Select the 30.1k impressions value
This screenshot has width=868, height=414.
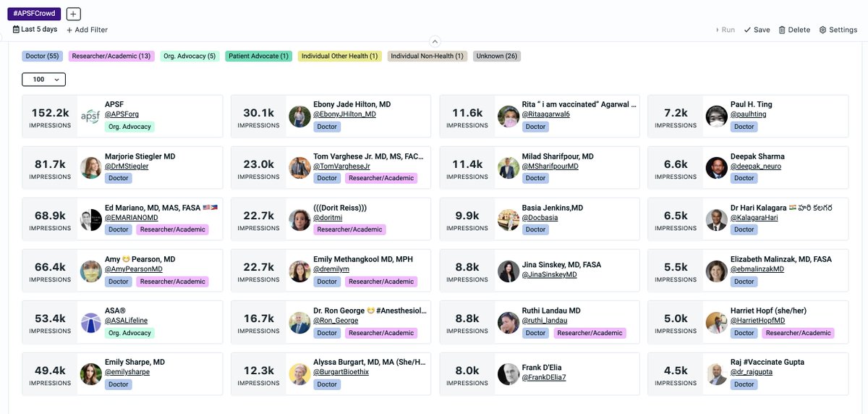[259, 112]
